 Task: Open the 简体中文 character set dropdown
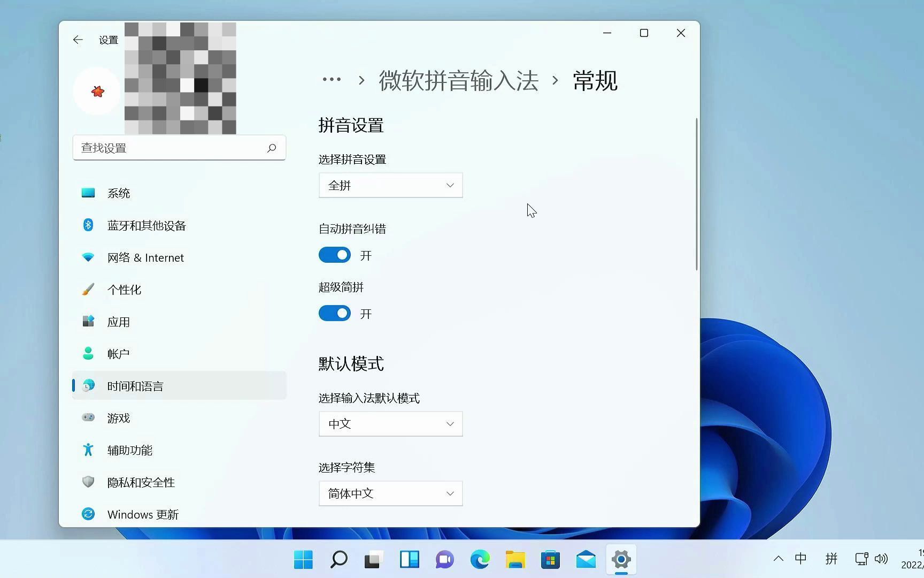(x=391, y=493)
